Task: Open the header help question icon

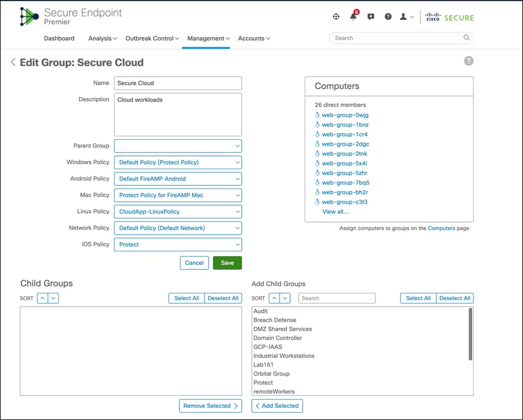Action: coord(388,17)
